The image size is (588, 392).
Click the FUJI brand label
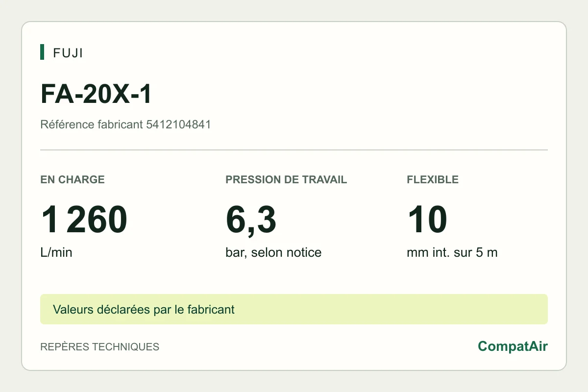68,53
